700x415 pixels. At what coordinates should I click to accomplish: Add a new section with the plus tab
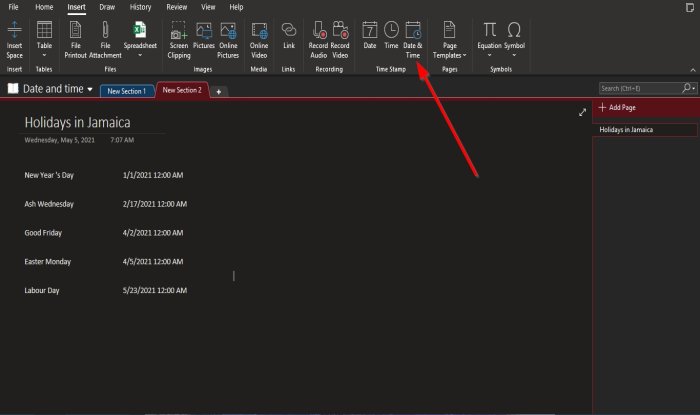tap(219, 91)
